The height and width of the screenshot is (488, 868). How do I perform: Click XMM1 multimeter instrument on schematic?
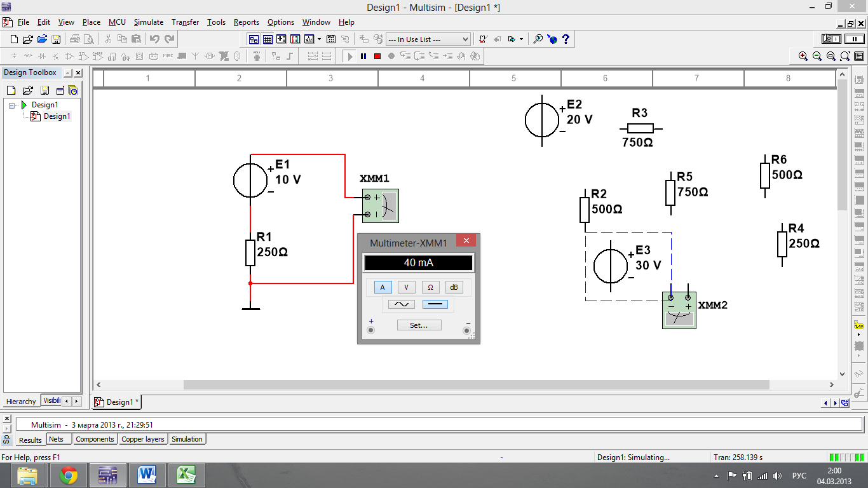click(x=380, y=206)
